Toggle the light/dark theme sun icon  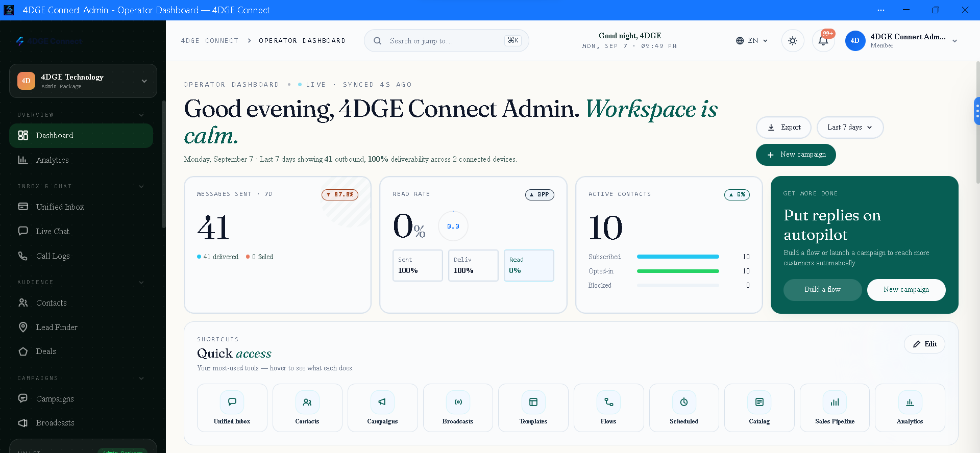[793, 41]
